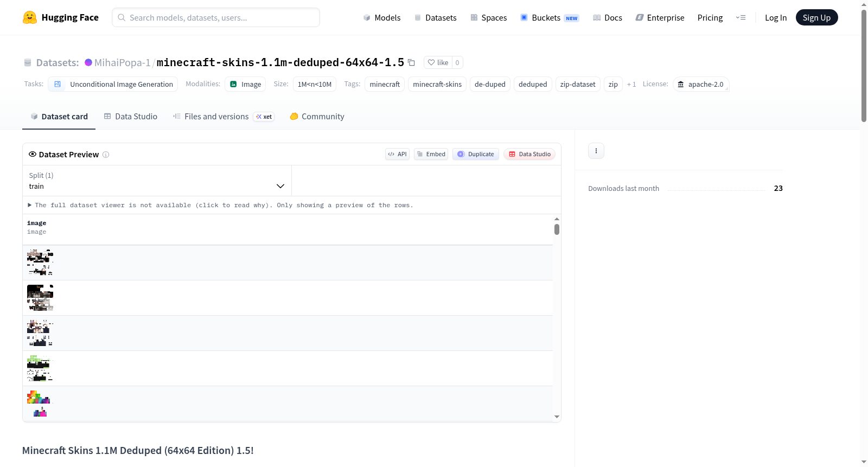The width and height of the screenshot is (868, 467).
Task: Open the MihaiPopa-1 profile link
Action: coord(123,62)
